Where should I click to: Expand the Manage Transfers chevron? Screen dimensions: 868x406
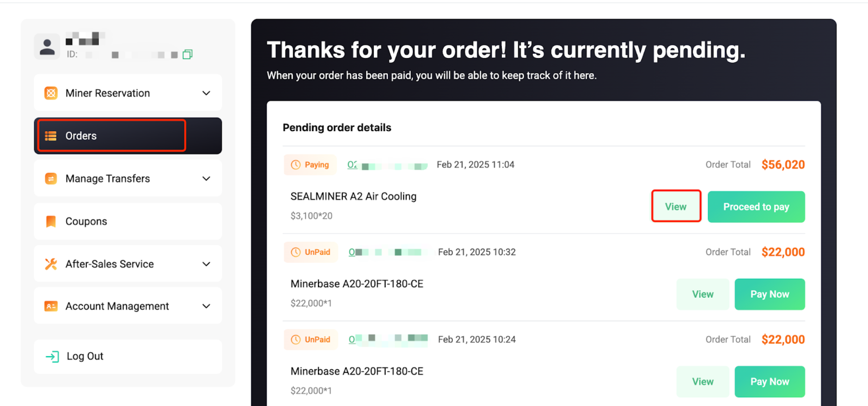[206, 178]
